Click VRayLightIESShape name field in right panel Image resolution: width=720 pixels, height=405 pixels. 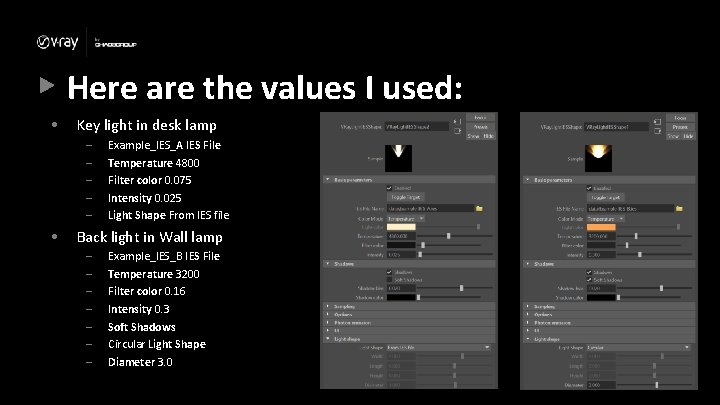pyautogui.click(x=616, y=127)
